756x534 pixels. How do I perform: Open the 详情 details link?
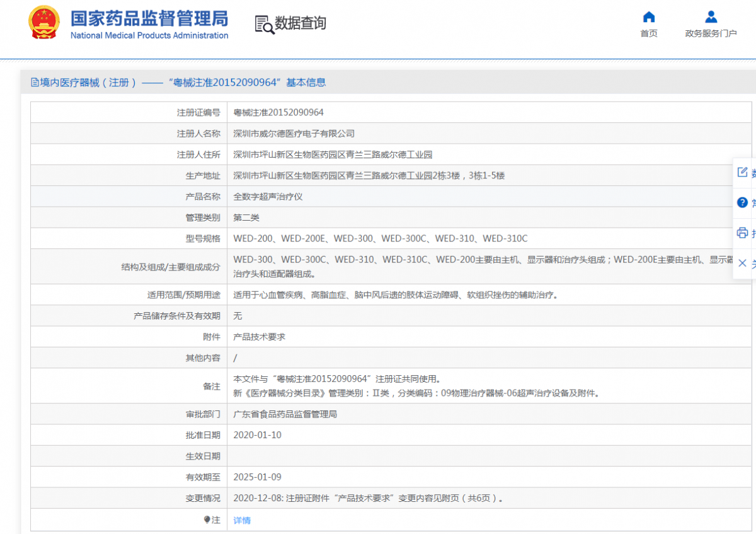pyautogui.click(x=241, y=519)
